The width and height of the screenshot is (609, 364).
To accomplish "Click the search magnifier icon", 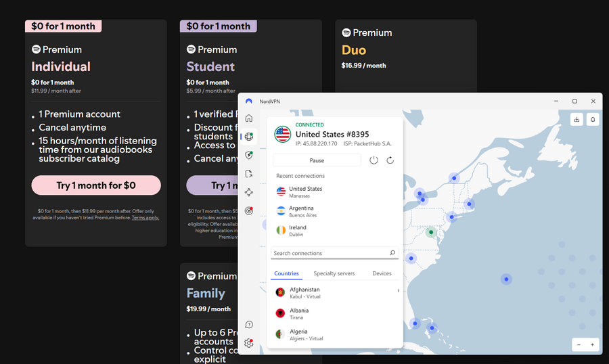I will point(392,253).
